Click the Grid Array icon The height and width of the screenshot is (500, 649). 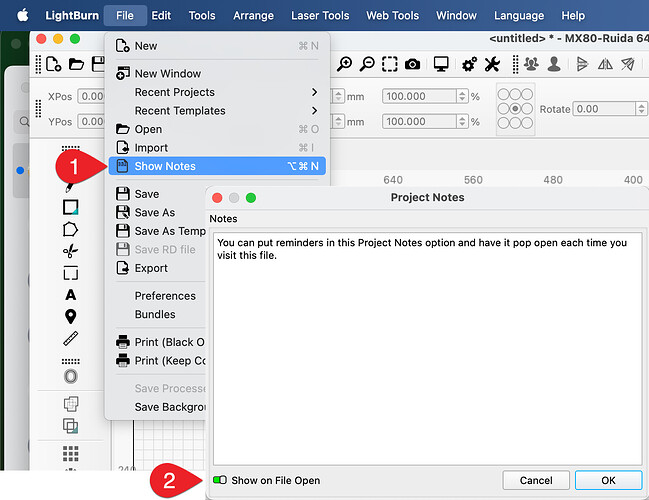coord(70,454)
